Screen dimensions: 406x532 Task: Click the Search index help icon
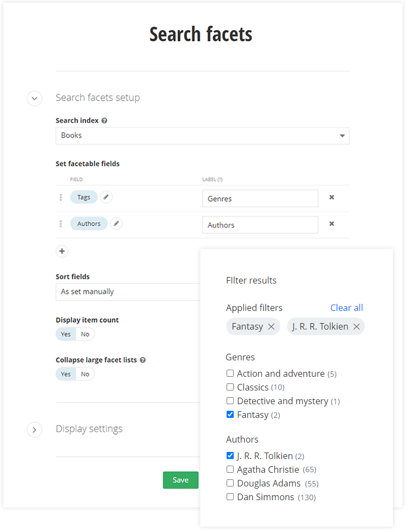pos(104,121)
